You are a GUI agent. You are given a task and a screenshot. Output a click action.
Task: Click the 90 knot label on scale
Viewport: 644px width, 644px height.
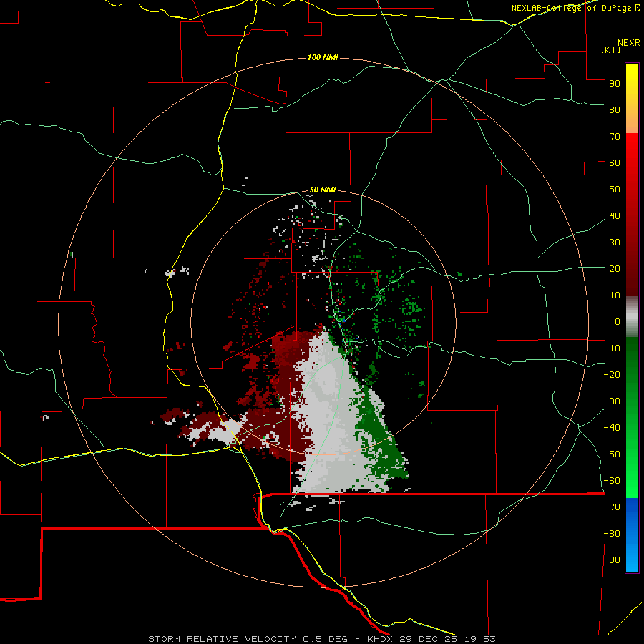pyautogui.click(x=615, y=84)
